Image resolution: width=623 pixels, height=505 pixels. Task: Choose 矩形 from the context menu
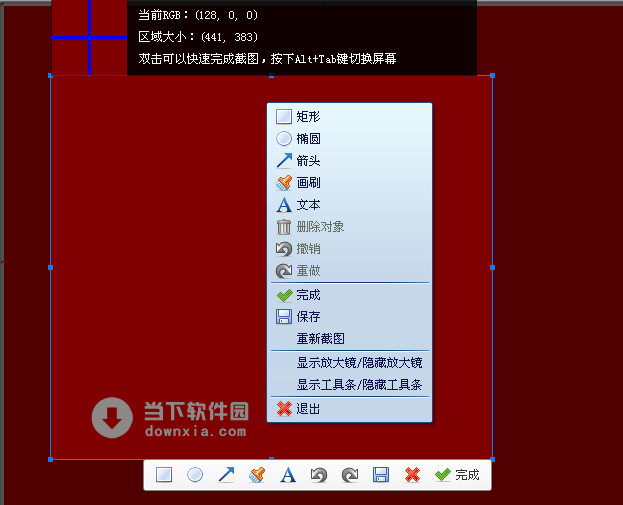click(349, 116)
